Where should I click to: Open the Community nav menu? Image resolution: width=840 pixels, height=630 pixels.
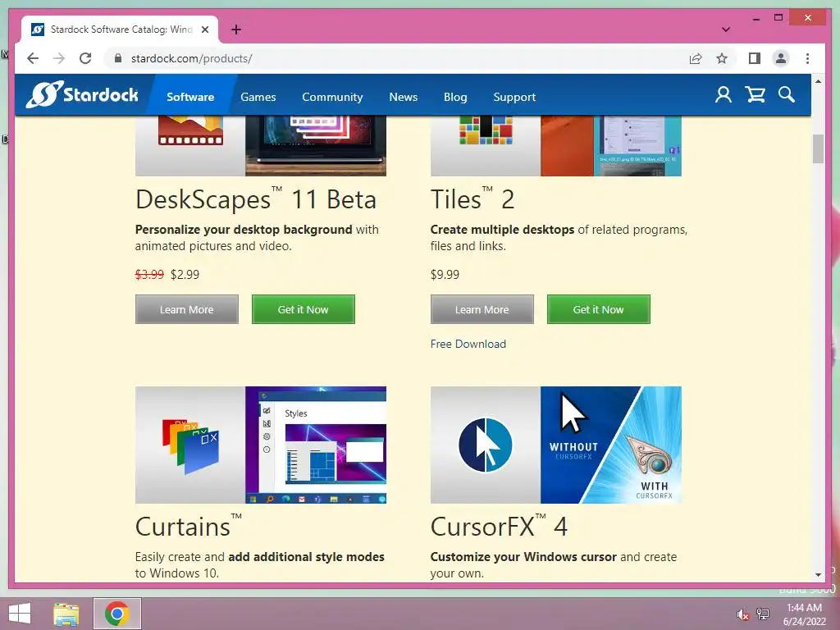pos(332,97)
